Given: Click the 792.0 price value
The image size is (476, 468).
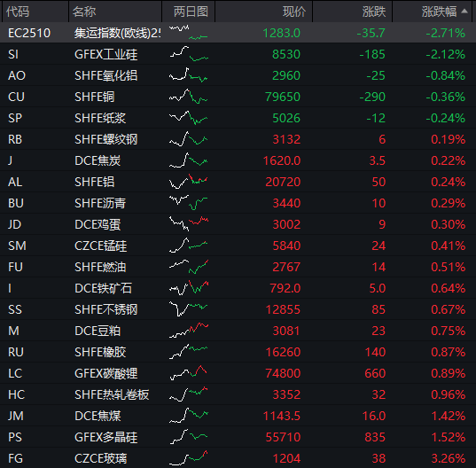Looking at the screenshot, I should pos(285,288).
